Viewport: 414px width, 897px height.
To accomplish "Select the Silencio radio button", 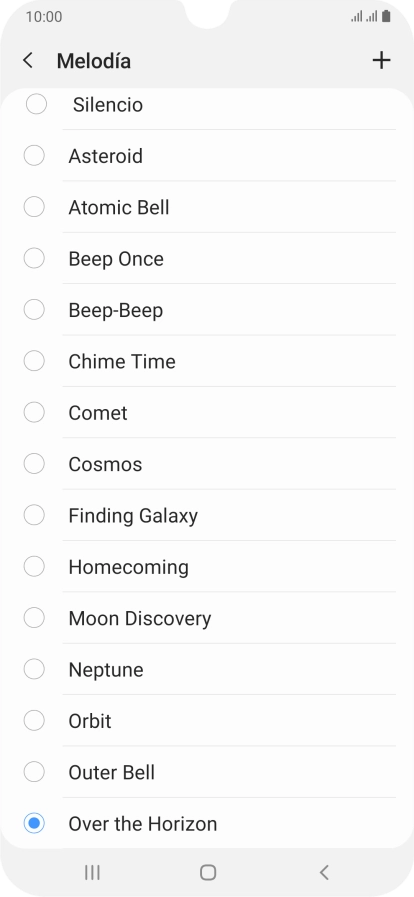I will pyautogui.click(x=36, y=104).
